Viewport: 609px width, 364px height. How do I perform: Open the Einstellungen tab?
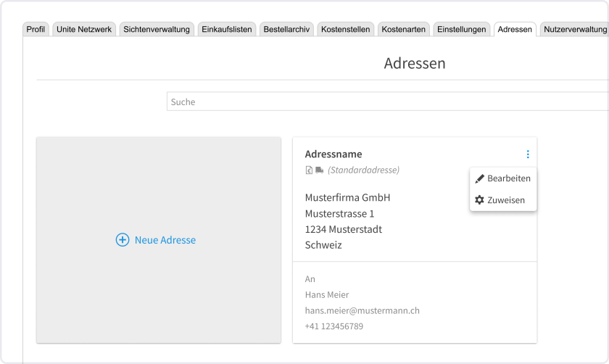461,30
